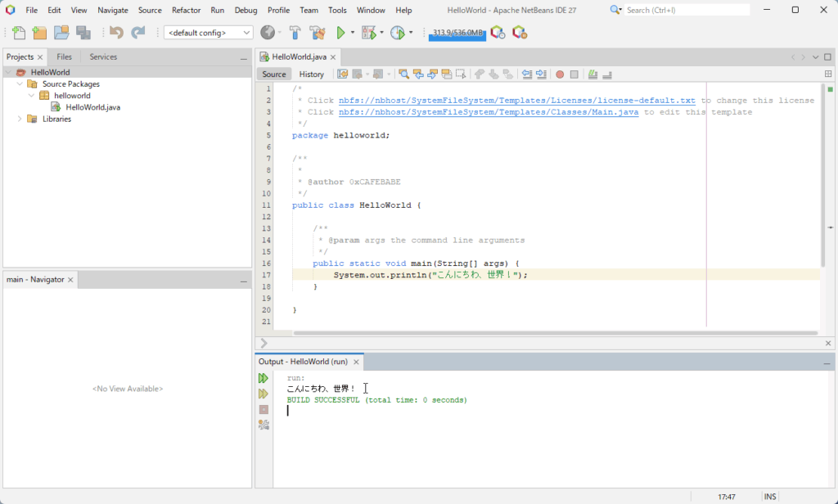Start macro recording in the editor toolbar
Screen dimensions: 838x504
[558, 74]
